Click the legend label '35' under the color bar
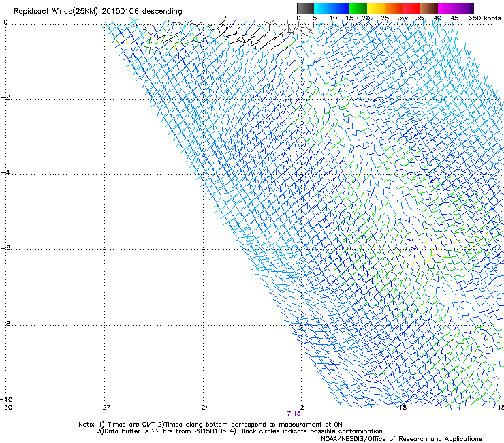Image resolution: width=504 pixels, height=443 pixels. (420, 18)
